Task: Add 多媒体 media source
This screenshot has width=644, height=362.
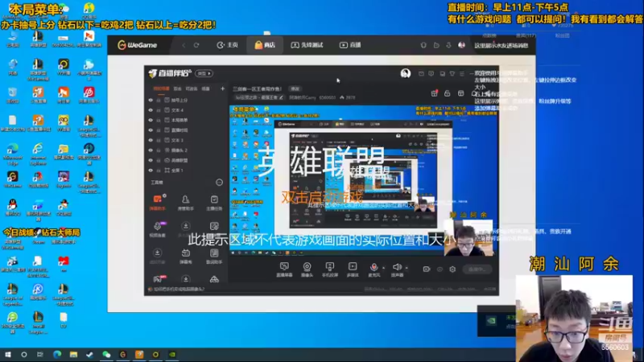Action: 353,269
